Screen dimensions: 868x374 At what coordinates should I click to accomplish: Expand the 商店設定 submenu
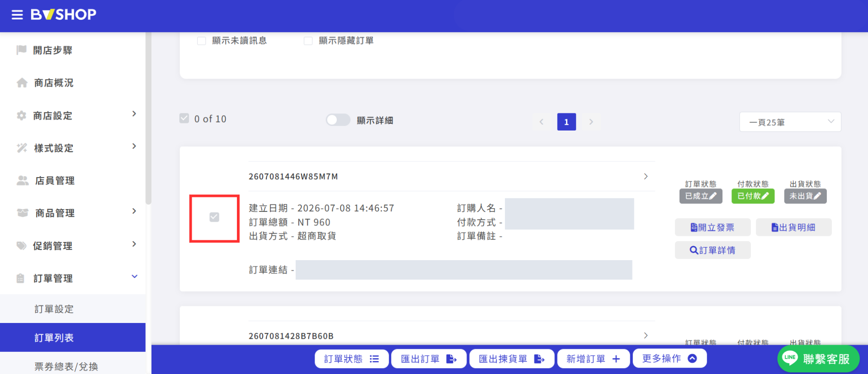click(x=134, y=114)
